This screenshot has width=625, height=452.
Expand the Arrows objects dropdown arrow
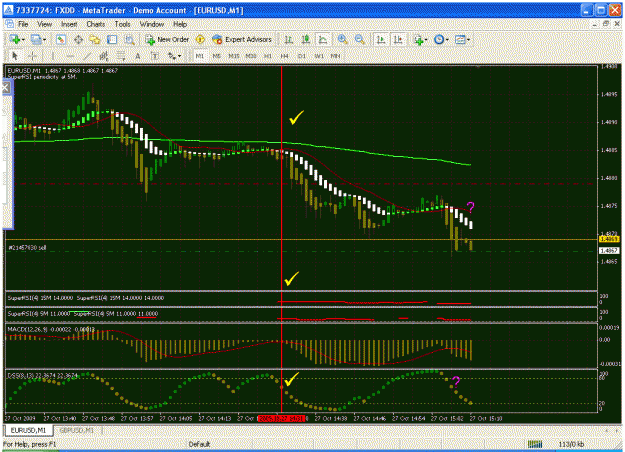click(x=180, y=56)
